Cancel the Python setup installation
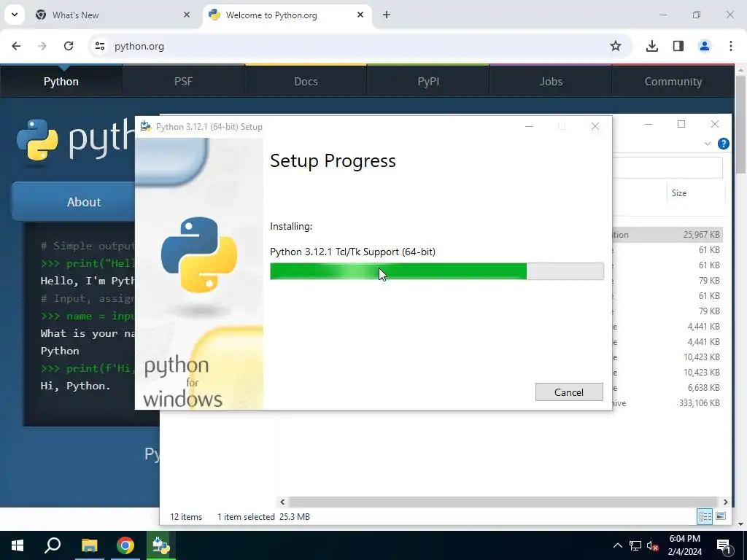747x560 pixels. 569,392
